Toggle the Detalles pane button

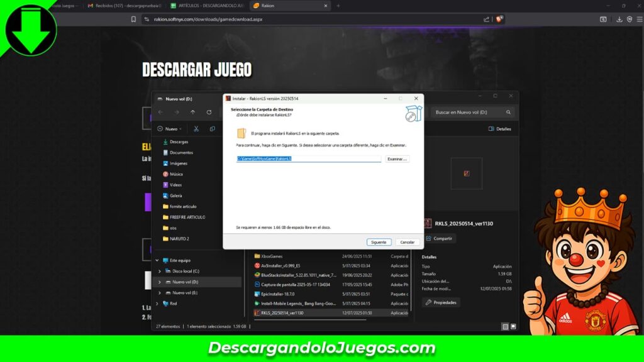[500, 129]
